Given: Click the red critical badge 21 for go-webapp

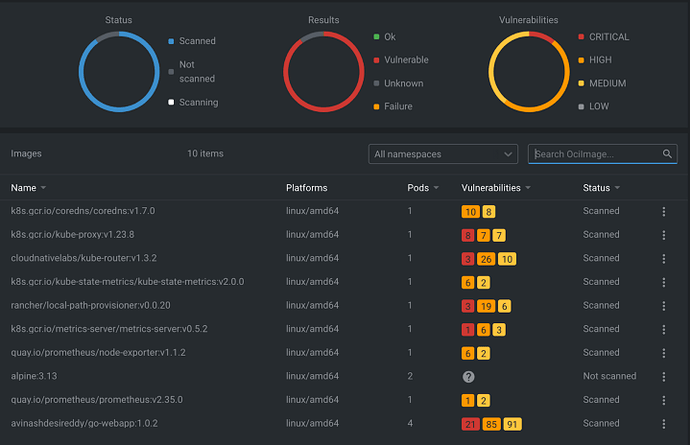Looking at the screenshot, I should tap(469, 423).
